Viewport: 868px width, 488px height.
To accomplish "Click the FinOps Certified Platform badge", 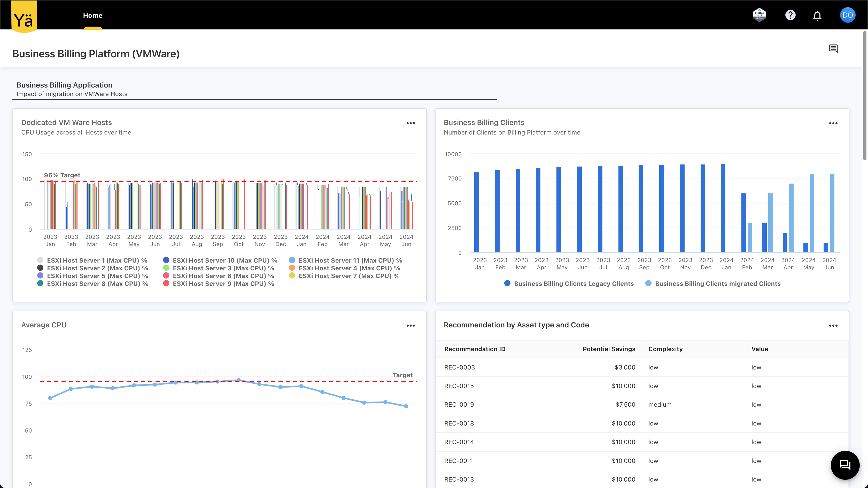I will tap(760, 14).
